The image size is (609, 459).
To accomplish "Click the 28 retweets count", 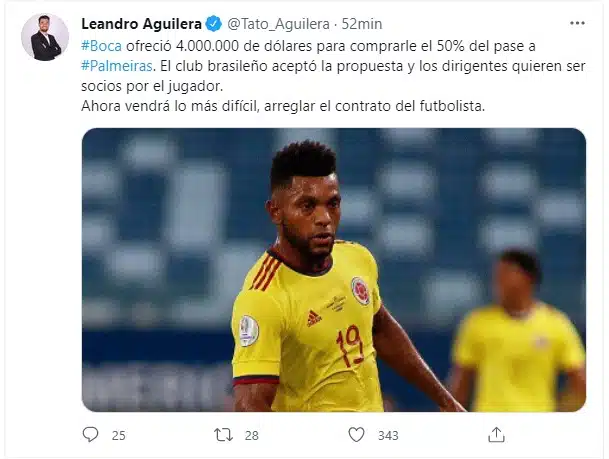I will click(x=252, y=435).
